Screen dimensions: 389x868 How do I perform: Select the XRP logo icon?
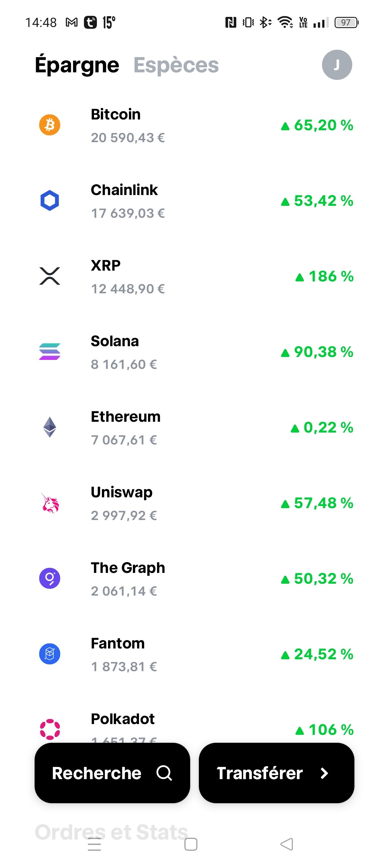pyautogui.click(x=50, y=276)
